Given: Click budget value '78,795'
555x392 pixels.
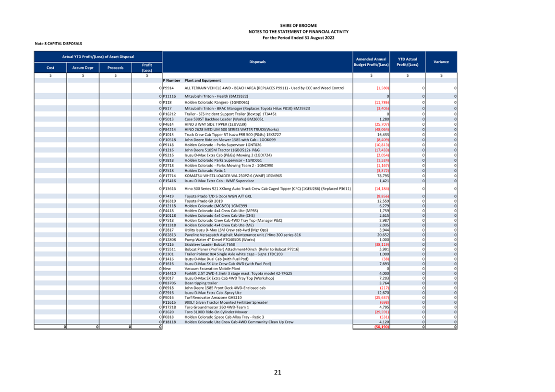Looking at the screenshot, I should 383,176.
